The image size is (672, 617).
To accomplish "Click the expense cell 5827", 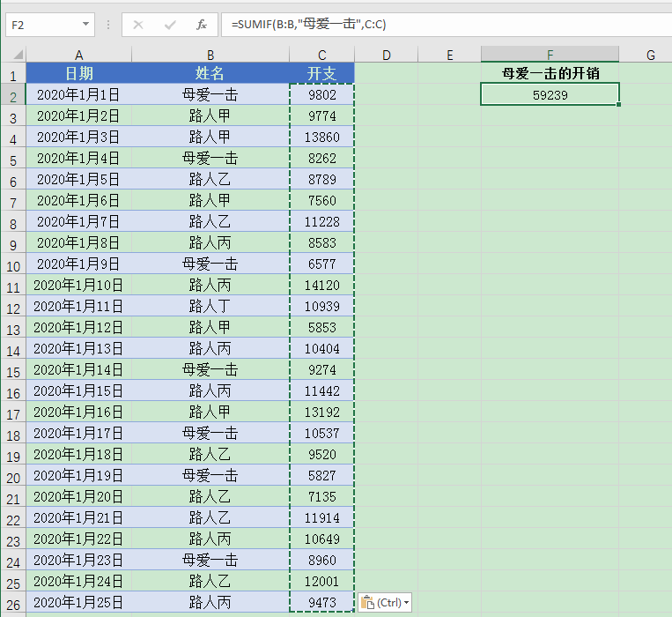I will tap(321, 475).
